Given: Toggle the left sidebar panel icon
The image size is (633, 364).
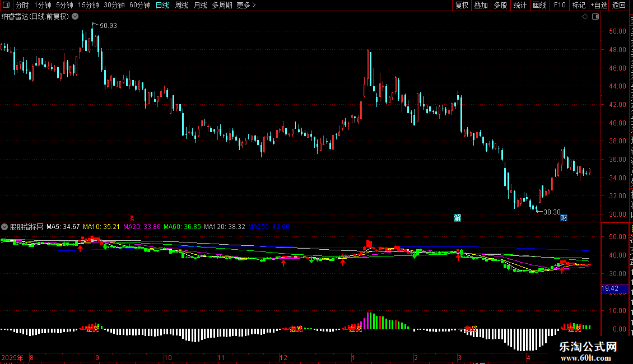Looking at the screenshot, I should coord(6,5).
